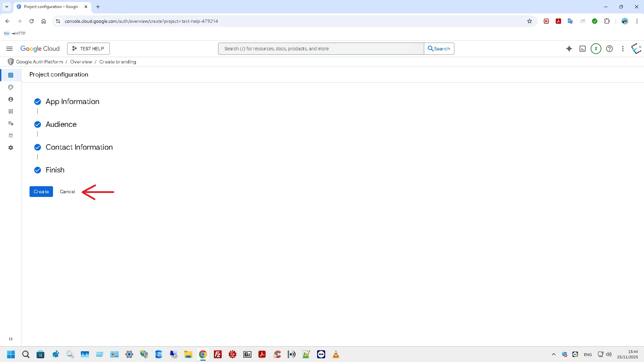
Task: Click the Finish step checkmark
Action: pos(38,170)
